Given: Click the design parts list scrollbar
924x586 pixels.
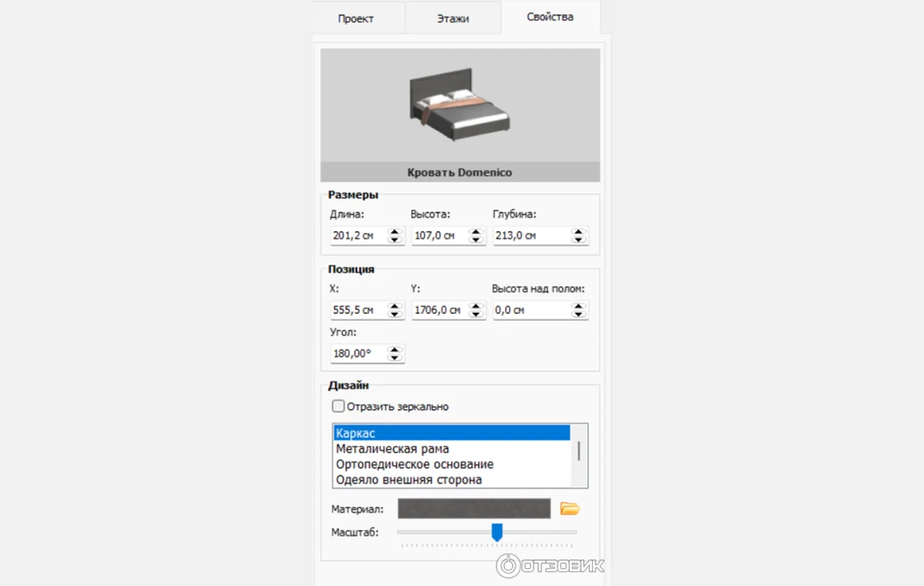Looking at the screenshot, I should point(579,451).
